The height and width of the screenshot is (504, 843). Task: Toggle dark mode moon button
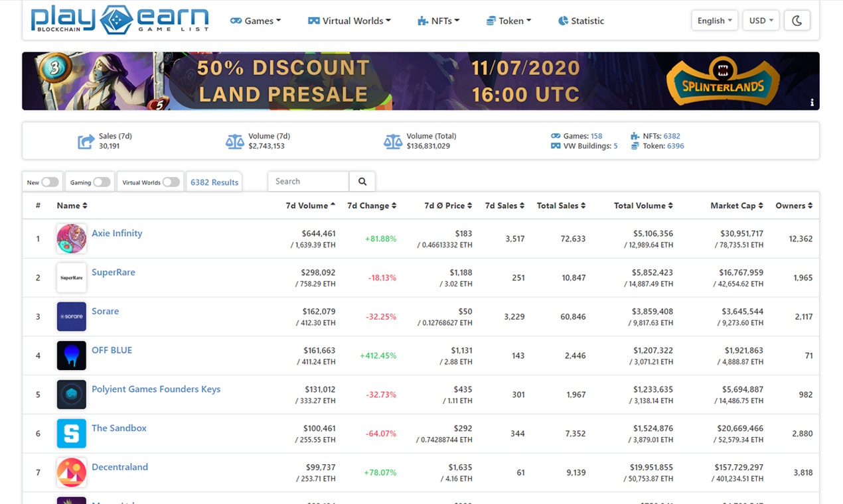click(x=797, y=21)
